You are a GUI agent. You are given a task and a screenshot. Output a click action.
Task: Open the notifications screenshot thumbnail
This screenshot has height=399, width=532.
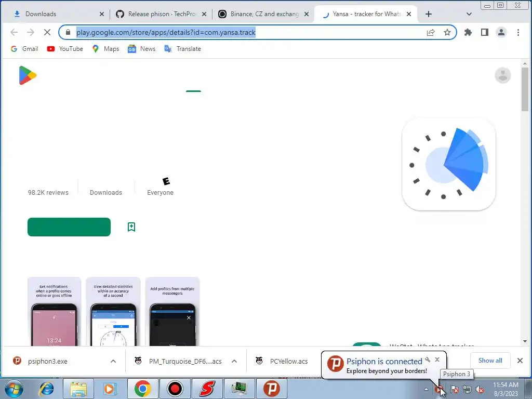point(54,312)
